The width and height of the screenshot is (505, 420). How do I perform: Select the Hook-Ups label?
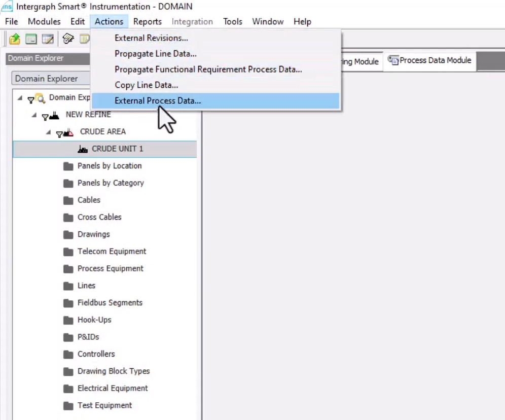[94, 320]
